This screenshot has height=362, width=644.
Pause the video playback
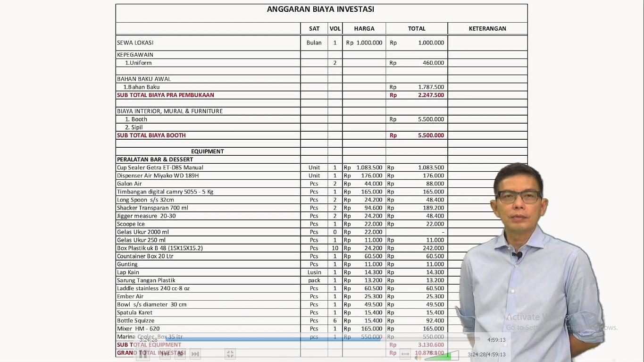point(143,354)
